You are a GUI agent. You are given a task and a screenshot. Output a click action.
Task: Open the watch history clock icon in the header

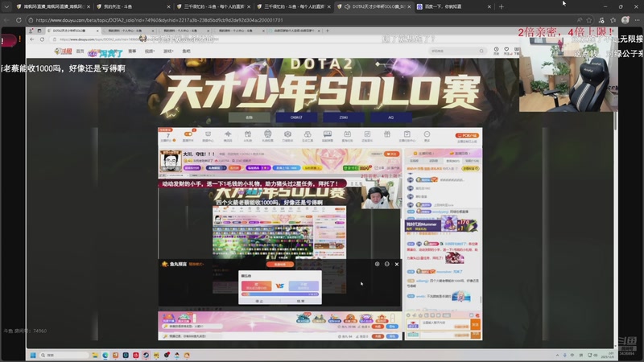[x=496, y=50]
